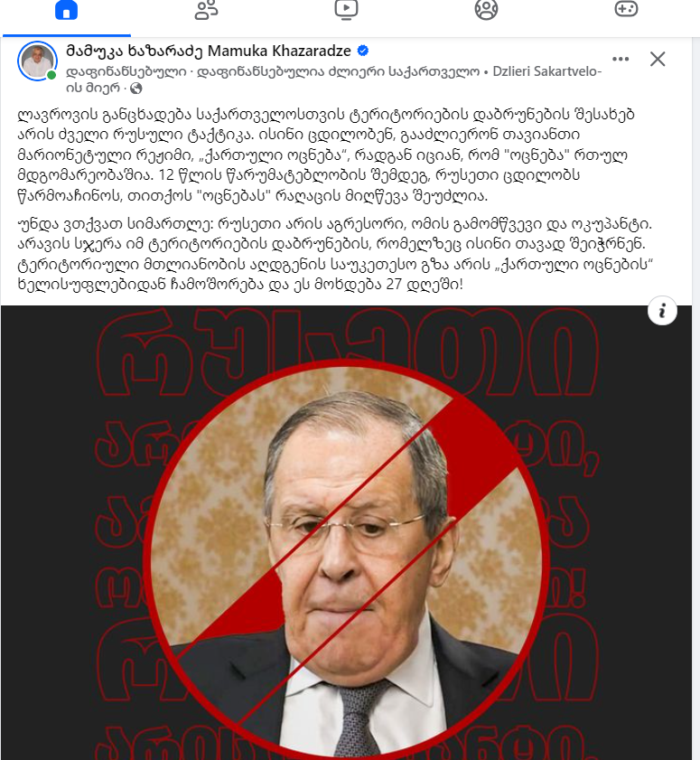
Task: Open the ad info 'i' button
Action: [x=662, y=310]
